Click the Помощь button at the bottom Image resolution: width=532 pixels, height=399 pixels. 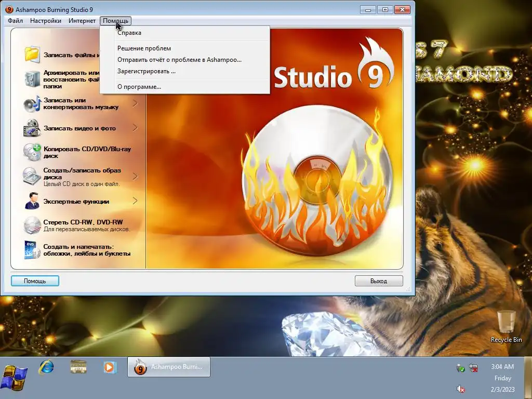[x=35, y=281]
